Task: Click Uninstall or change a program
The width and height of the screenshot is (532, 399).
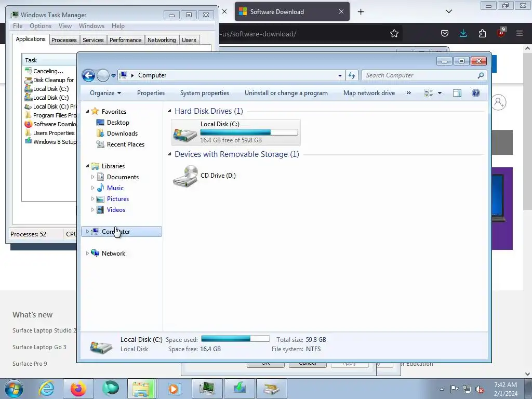Action: [286, 93]
